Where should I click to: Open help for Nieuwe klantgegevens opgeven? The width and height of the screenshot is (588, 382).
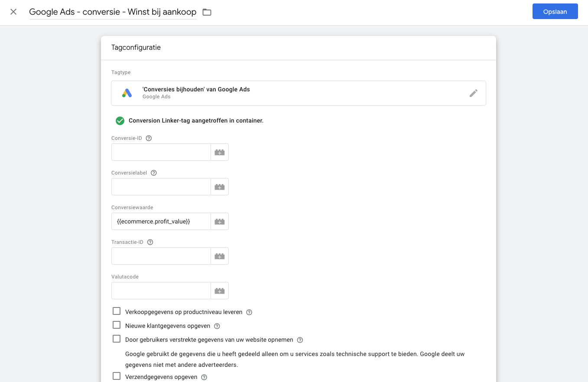tap(217, 326)
